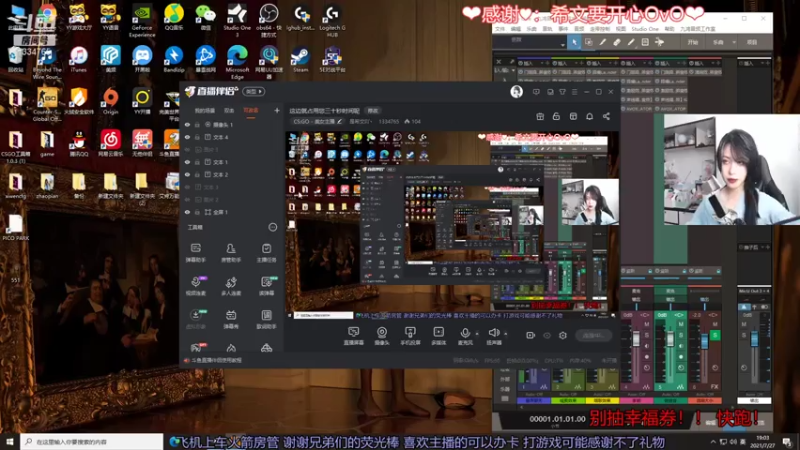Open the gift box icon in streaming app

540,116
